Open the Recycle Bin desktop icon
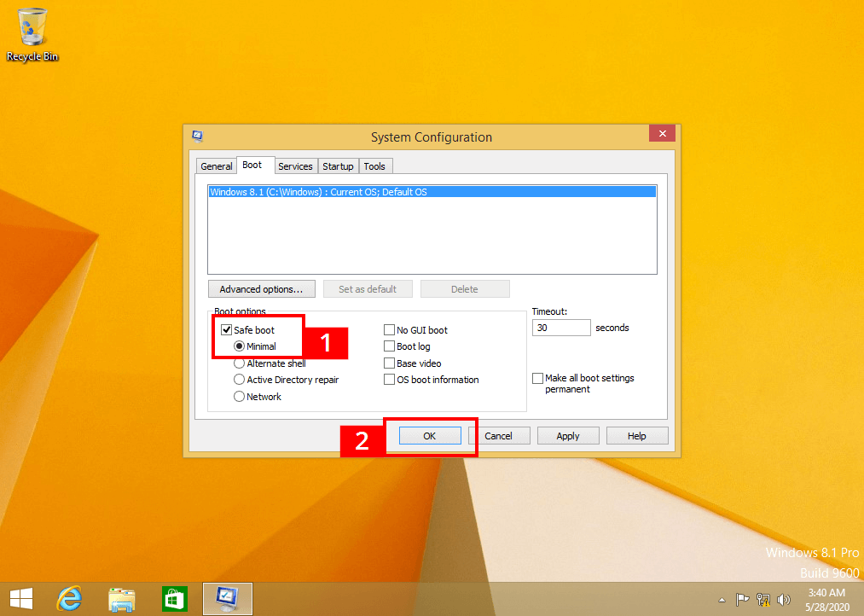This screenshot has height=616, width=864. [x=32, y=34]
